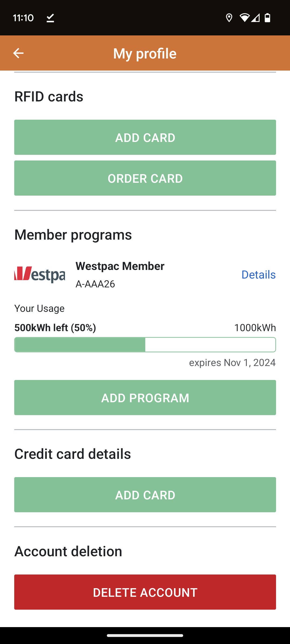Tap the My profile header title

tap(145, 53)
